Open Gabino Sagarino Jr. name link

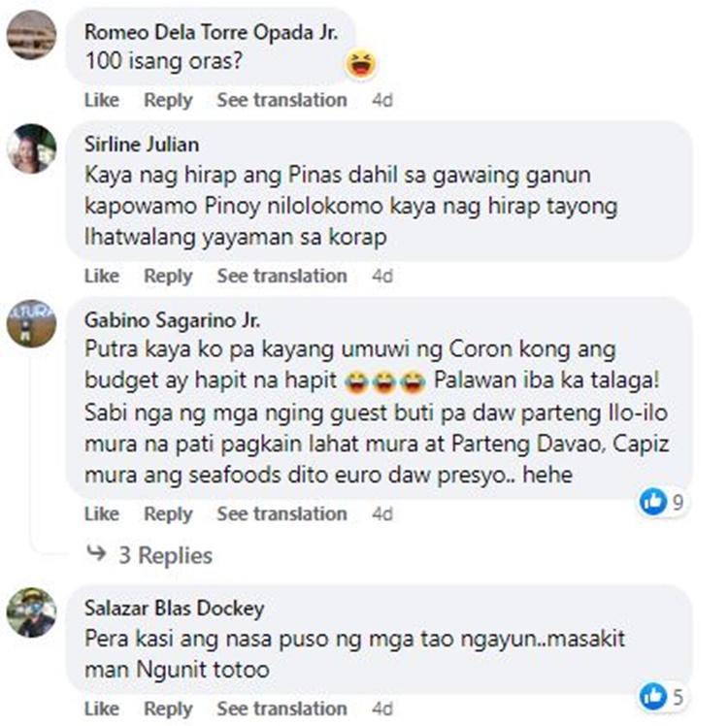pos(172,320)
